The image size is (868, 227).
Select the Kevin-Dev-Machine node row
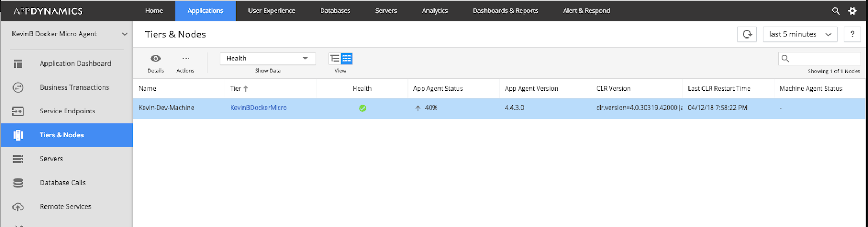point(499,108)
